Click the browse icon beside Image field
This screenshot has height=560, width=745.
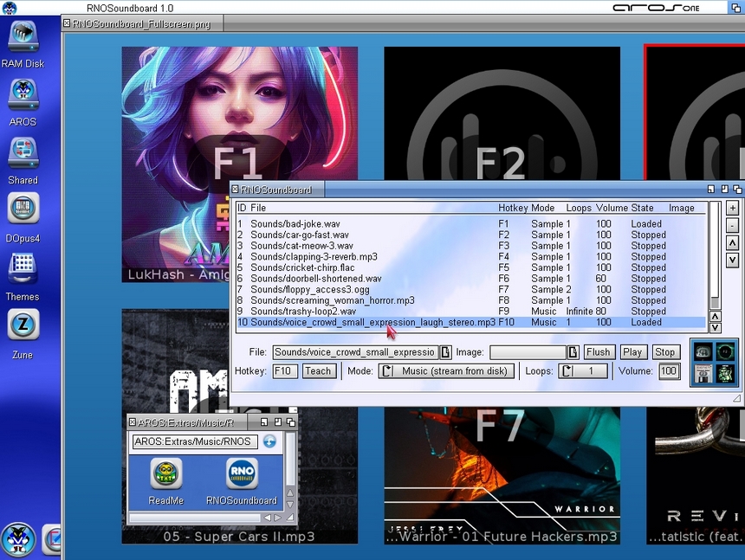[573, 352]
